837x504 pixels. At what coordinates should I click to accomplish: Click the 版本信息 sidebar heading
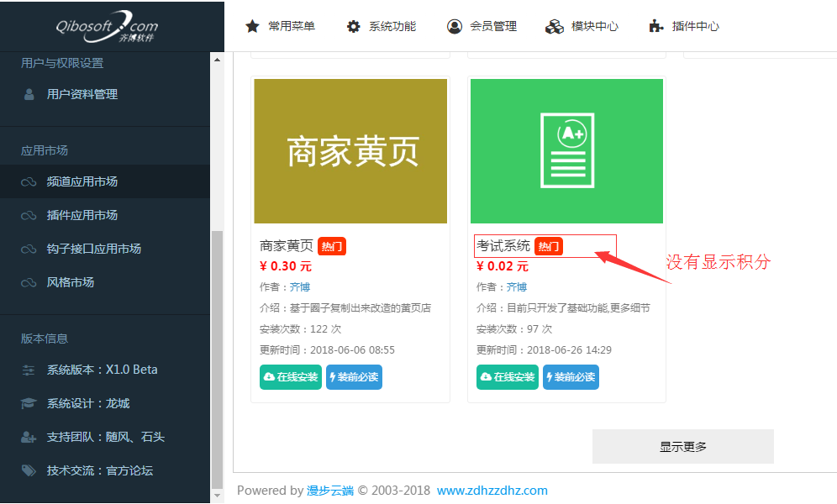pyautogui.click(x=45, y=339)
